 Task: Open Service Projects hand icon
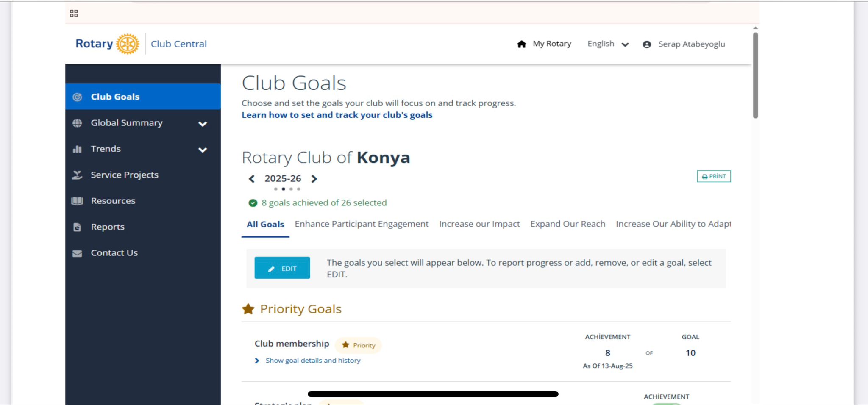tap(77, 175)
